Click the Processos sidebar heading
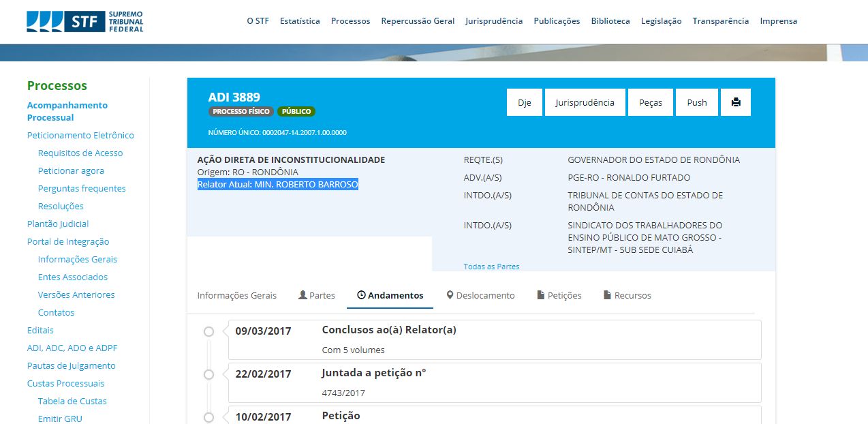 click(57, 85)
